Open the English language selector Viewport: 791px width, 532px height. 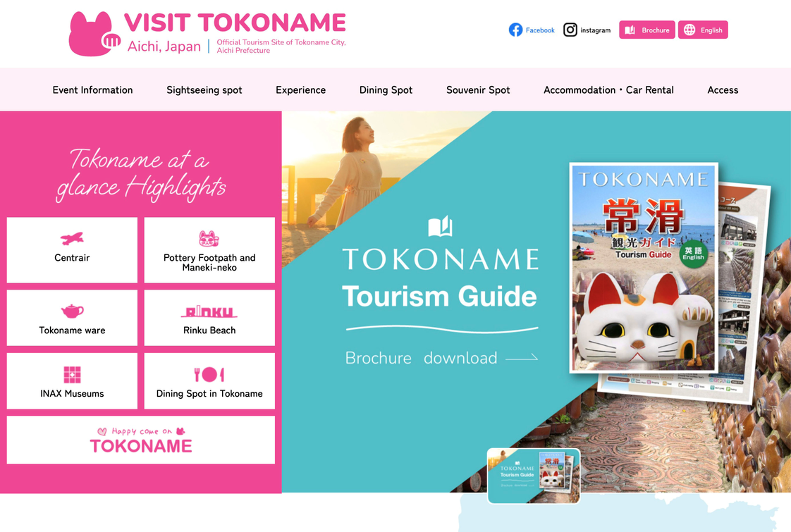[703, 30]
